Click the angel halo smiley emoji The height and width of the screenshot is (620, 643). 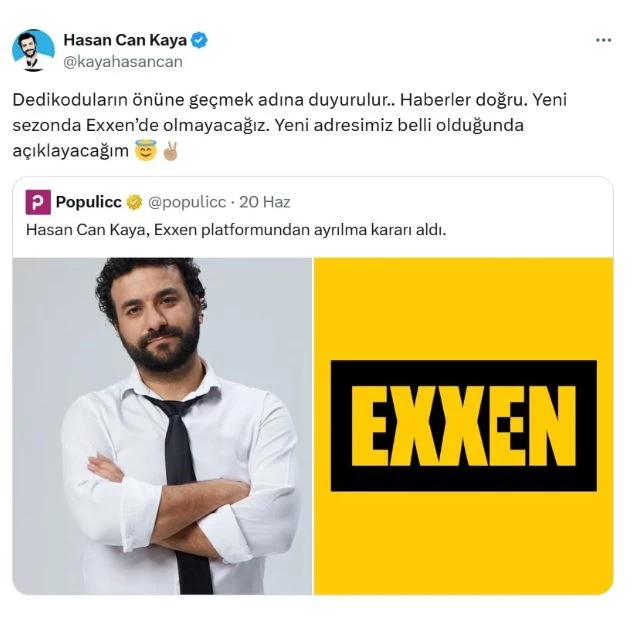tap(146, 150)
